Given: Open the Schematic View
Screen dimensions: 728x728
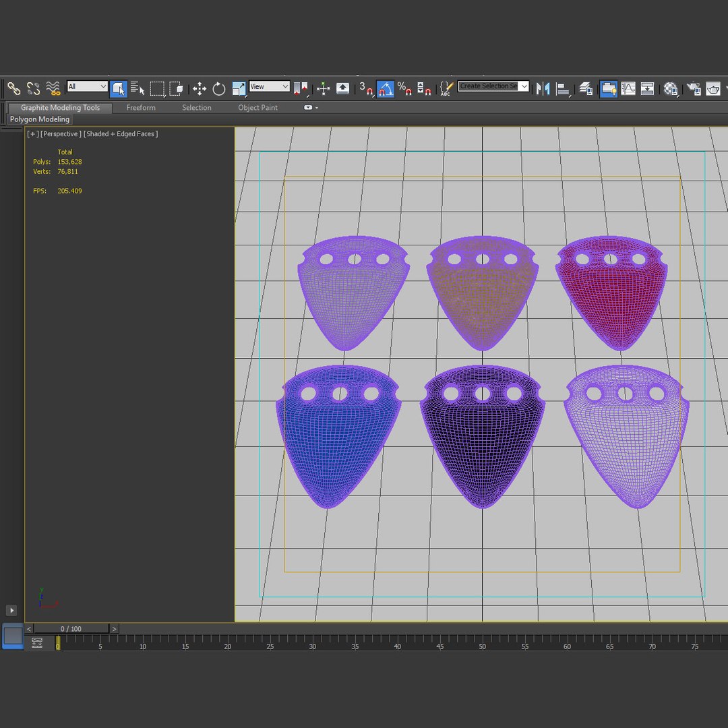Looking at the screenshot, I should pyautogui.click(x=647, y=88).
